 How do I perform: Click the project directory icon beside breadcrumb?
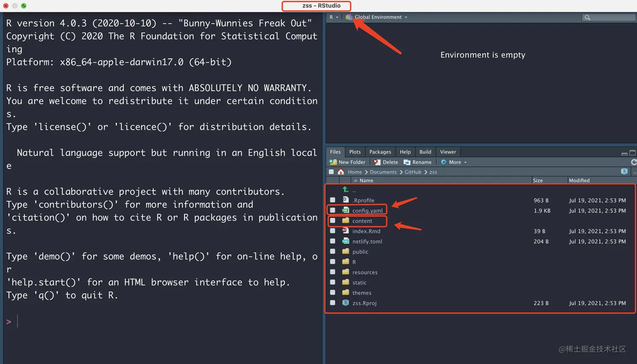click(624, 171)
